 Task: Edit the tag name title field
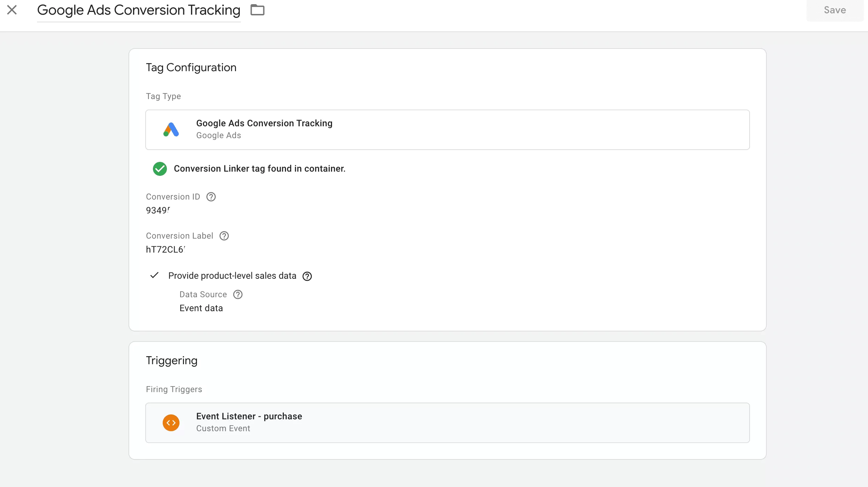tap(139, 10)
